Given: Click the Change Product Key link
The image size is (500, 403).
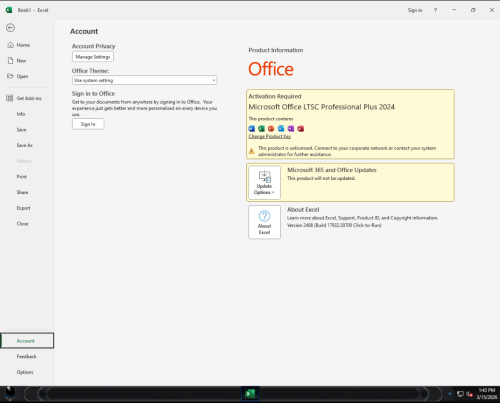Looking at the screenshot, I should click(x=270, y=136).
